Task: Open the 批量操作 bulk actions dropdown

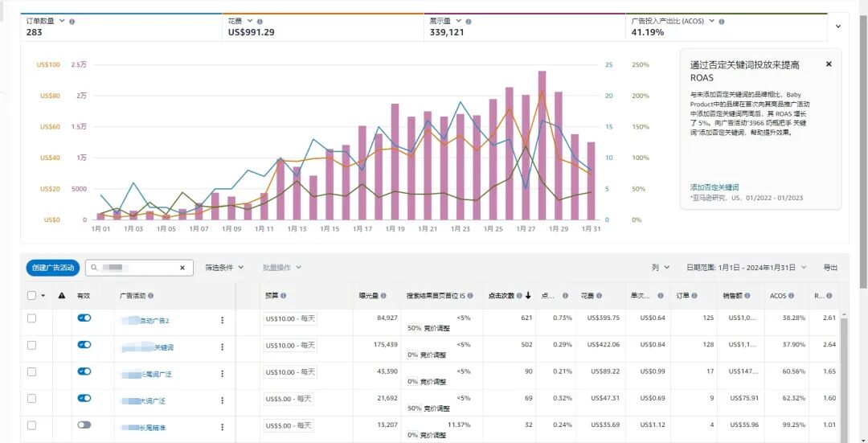Action: 282,268
